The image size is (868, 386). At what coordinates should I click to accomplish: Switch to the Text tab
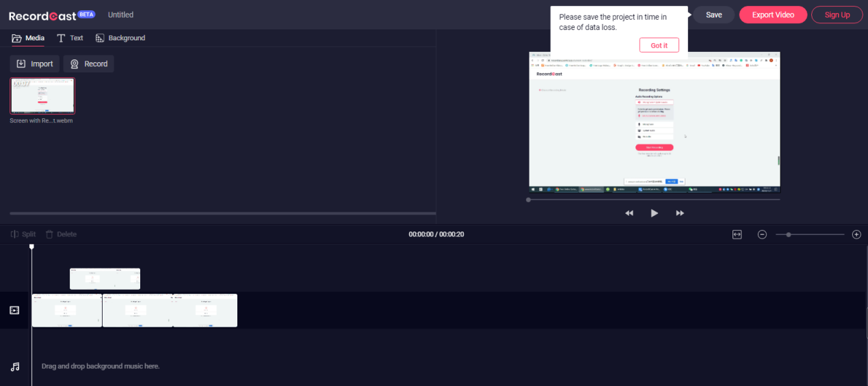[x=70, y=38]
